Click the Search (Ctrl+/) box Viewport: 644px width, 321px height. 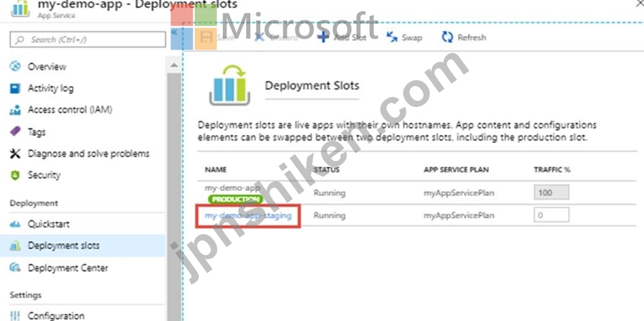click(87, 39)
